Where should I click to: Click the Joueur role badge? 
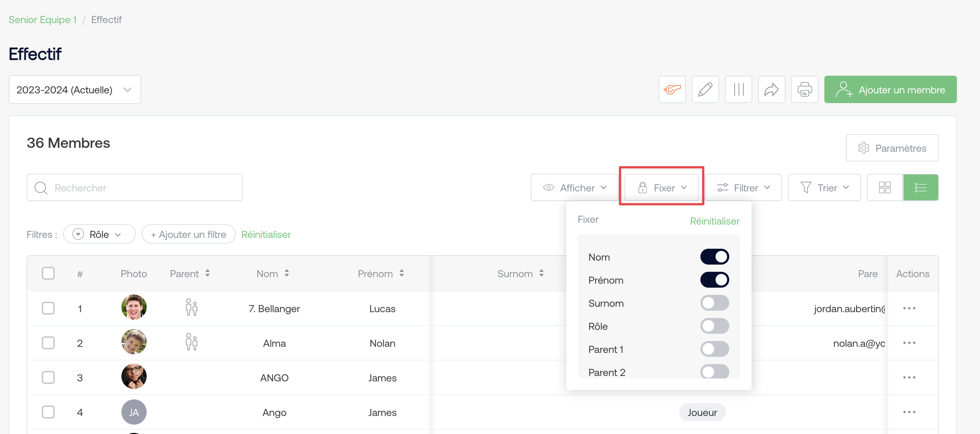702,412
